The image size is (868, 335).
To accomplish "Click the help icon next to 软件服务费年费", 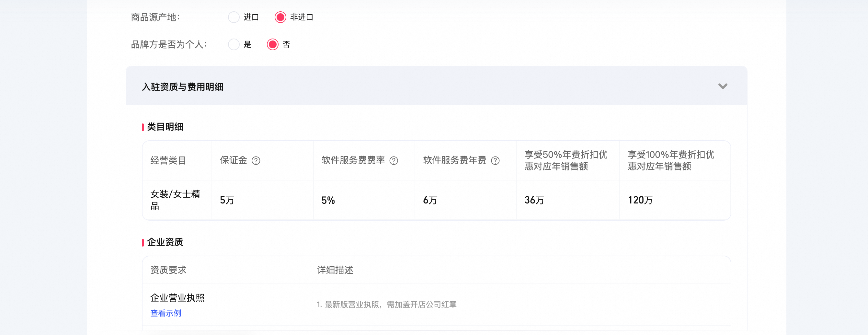I will click(495, 161).
